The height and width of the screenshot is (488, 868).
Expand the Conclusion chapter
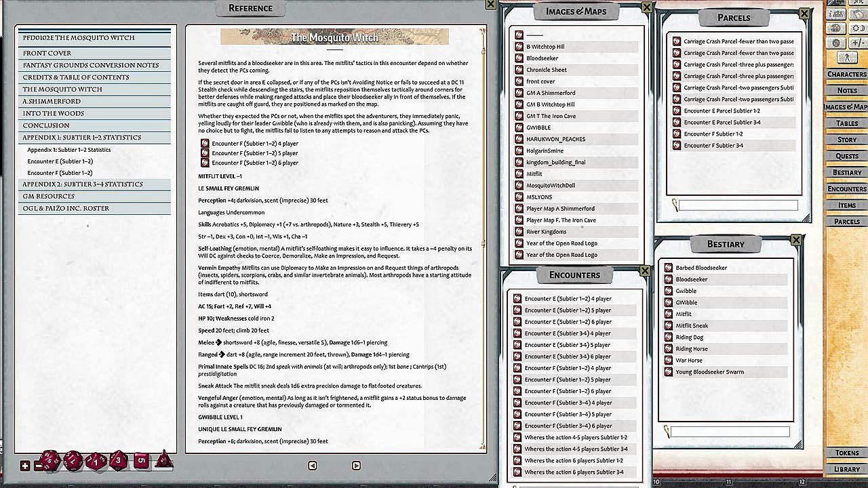[94, 125]
